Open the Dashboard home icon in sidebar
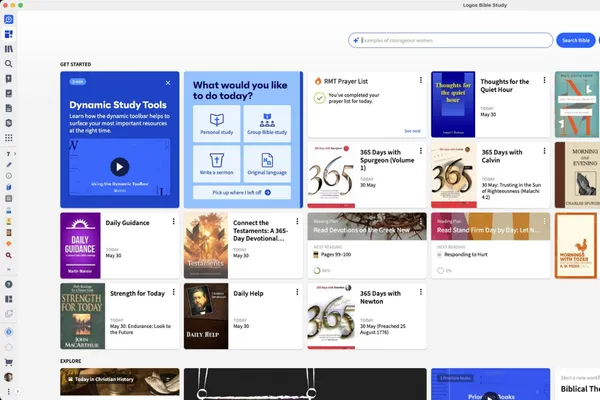This screenshot has width=600, height=400. click(8, 34)
